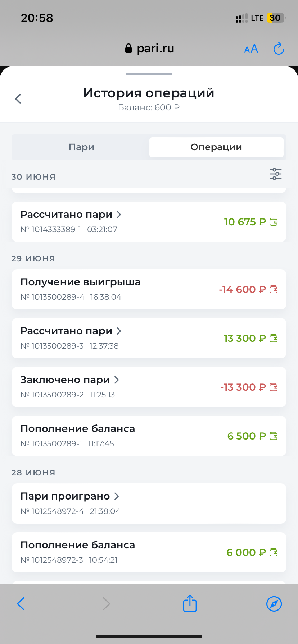Open the Safari compass icon
Viewport: 298px width, 644px height.
[274, 603]
